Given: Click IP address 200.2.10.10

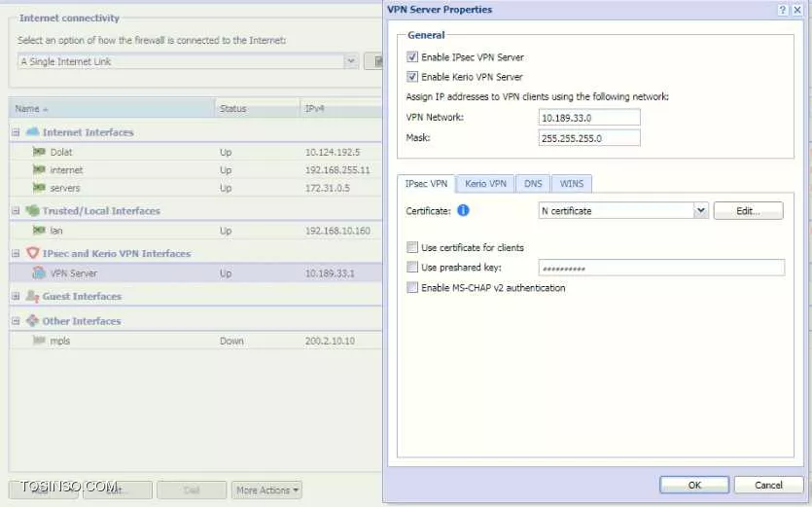Looking at the screenshot, I should click(x=330, y=341).
